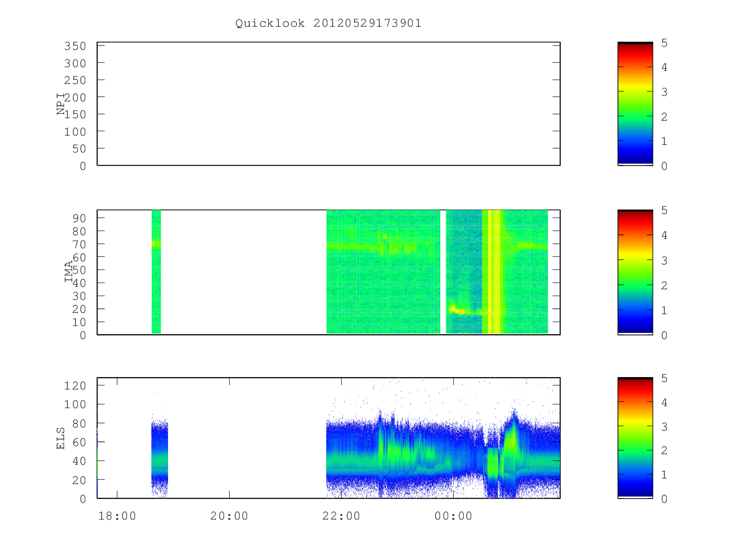747x560 pixels.
Task: Click the '90' tick on IMA axis
Action: pos(79,218)
